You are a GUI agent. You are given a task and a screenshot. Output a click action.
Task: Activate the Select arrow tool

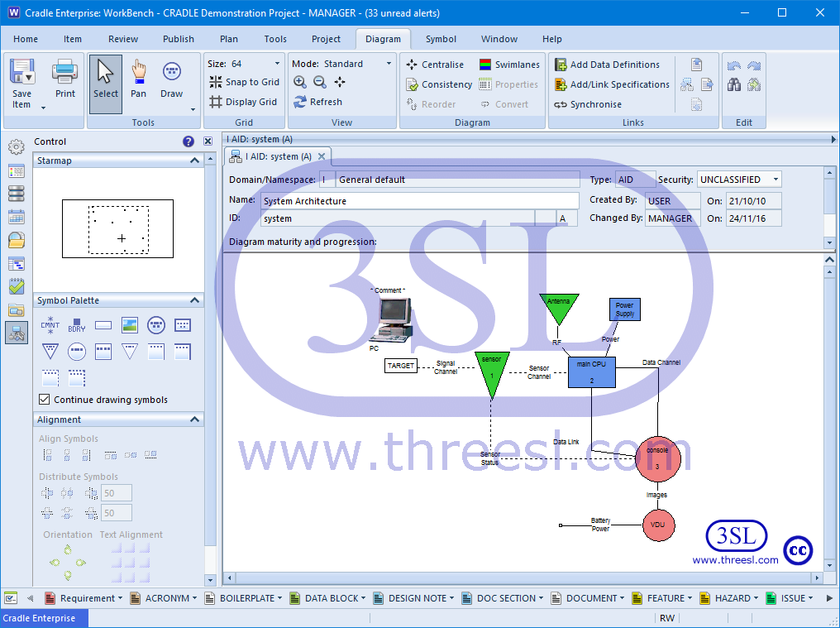pyautogui.click(x=106, y=84)
